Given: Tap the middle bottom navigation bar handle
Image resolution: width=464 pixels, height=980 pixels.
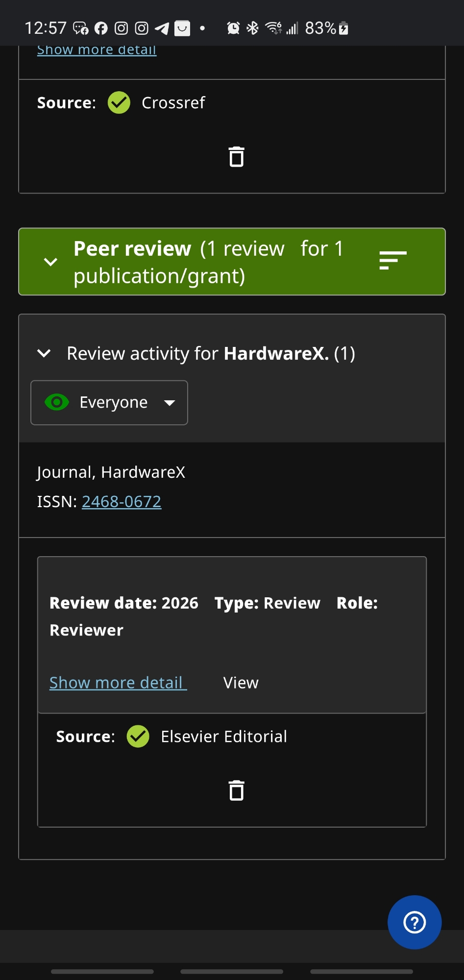Looking at the screenshot, I should pos(232,971).
